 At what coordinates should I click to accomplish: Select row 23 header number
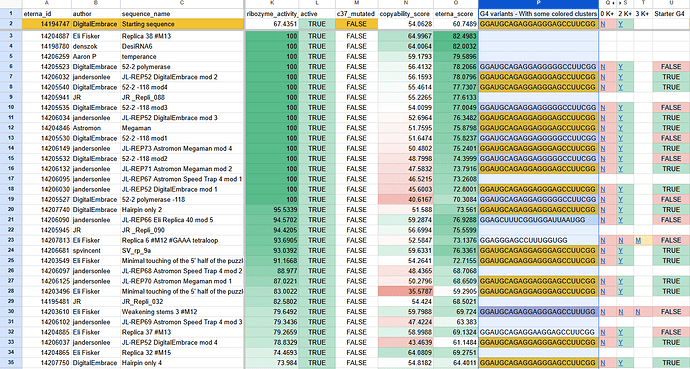[11, 241]
